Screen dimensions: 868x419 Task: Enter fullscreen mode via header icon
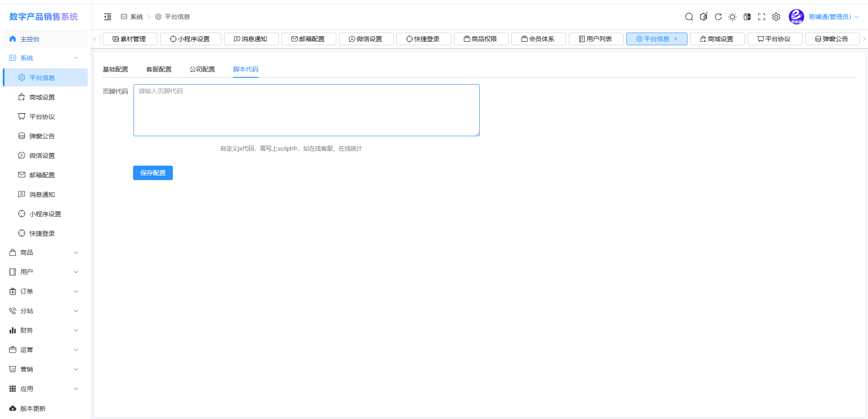coord(762,17)
